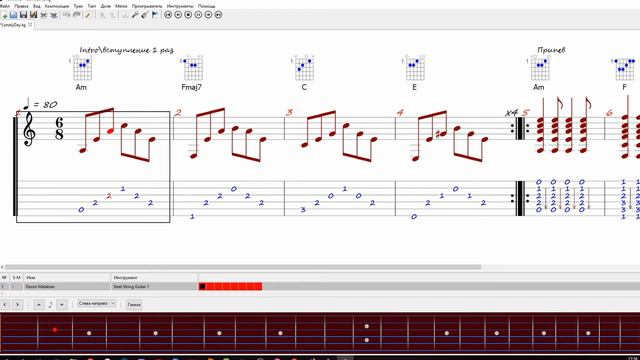The image size is (640, 360).
Task: Open the Вид menu
Action: pos(37,6)
